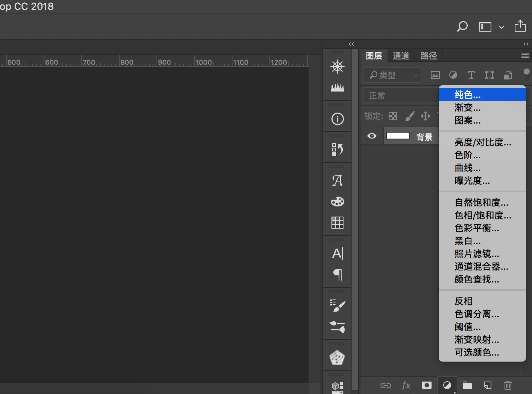Choose 照片滤镜... adjustment

click(x=482, y=254)
